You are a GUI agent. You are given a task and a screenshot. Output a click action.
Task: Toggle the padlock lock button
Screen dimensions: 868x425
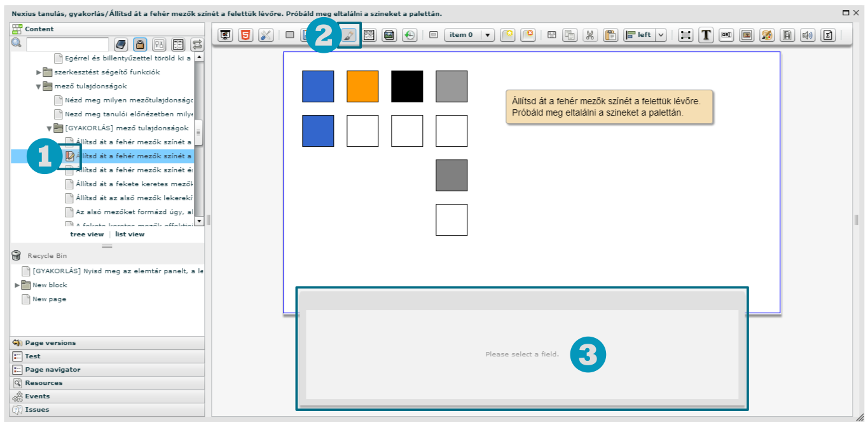(x=141, y=44)
